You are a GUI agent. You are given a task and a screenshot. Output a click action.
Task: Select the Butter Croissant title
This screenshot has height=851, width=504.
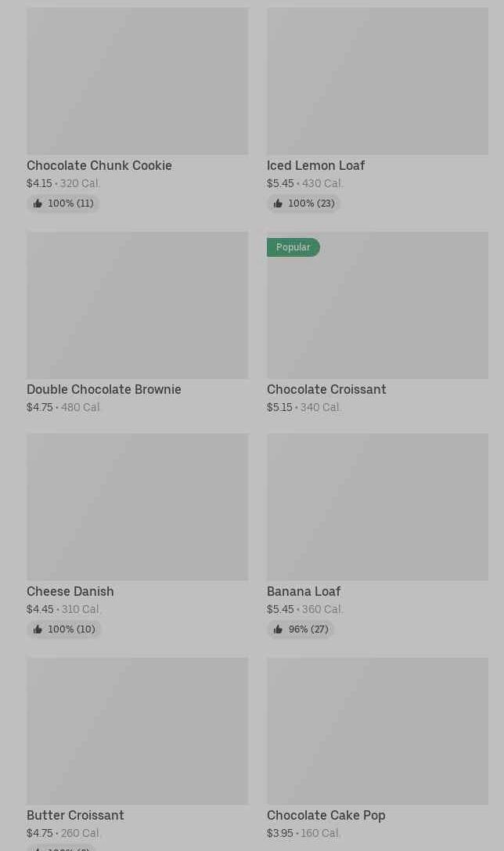click(75, 815)
